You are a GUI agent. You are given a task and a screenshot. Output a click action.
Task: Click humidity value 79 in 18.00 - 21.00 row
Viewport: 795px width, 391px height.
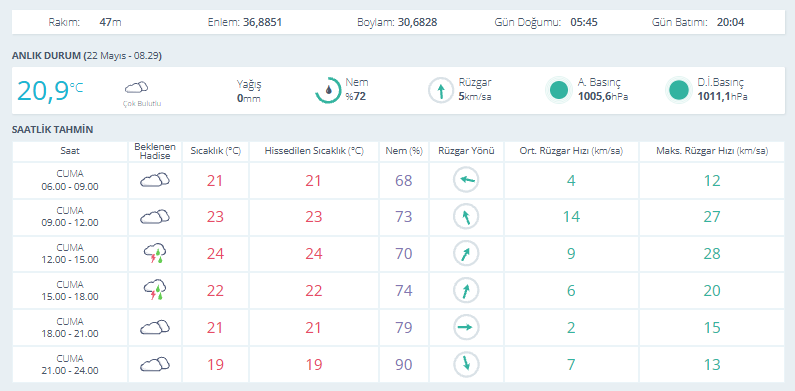pos(404,328)
